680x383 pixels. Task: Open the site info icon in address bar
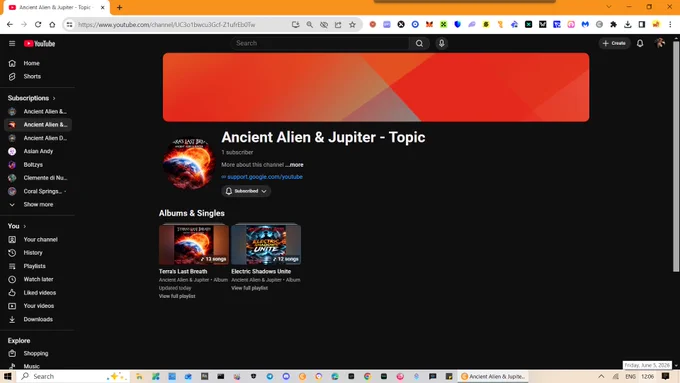69,25
